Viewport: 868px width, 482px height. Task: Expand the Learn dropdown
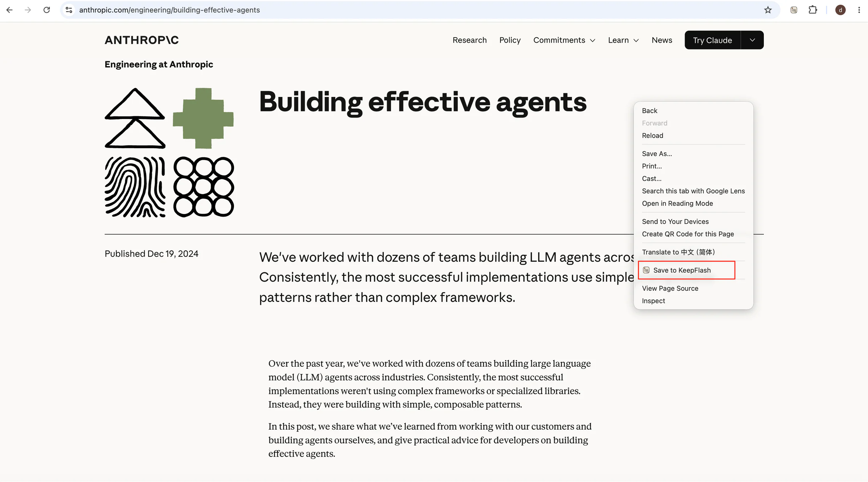624,40
